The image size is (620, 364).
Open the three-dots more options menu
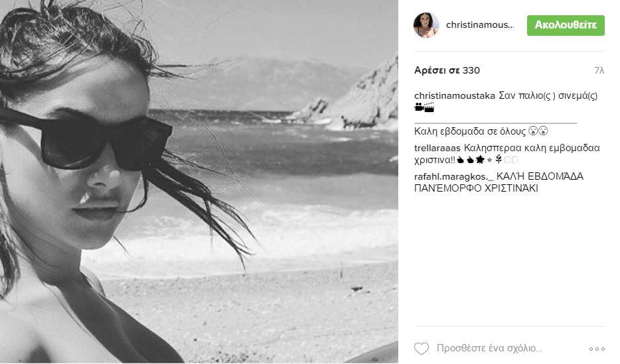(x=597, y=349)
